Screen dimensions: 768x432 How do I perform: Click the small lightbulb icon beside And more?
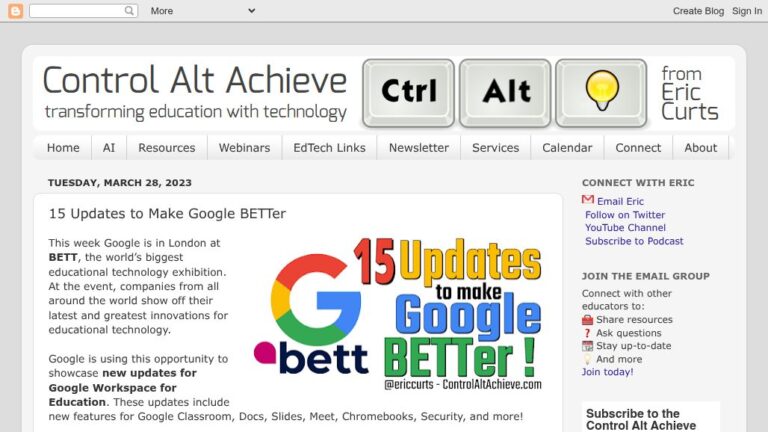(x=587, y=359)
